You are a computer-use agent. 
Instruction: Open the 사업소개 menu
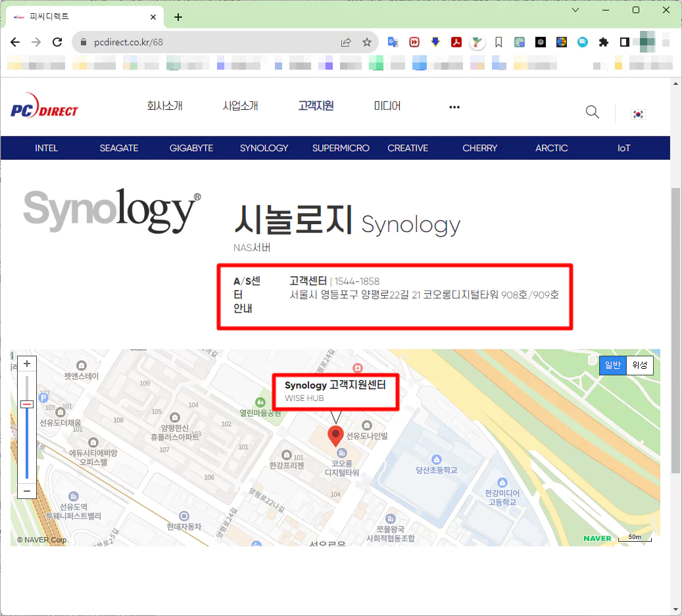click(240, 106)
